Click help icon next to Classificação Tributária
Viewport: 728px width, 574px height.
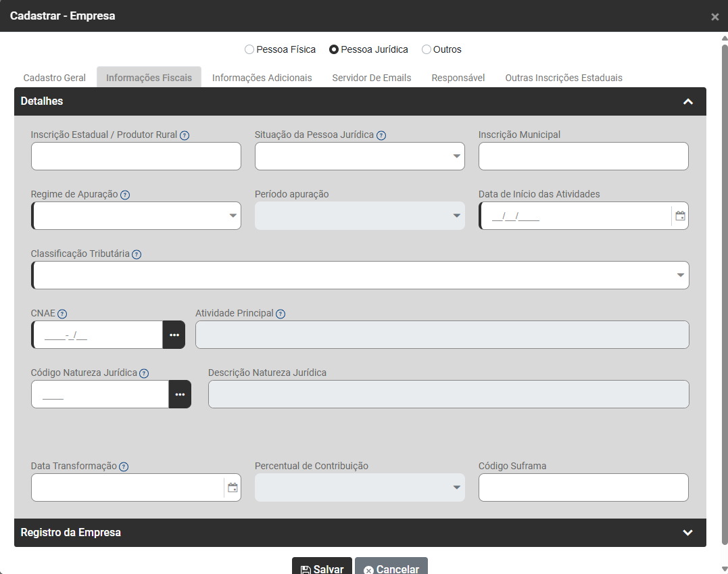[137, 254]
